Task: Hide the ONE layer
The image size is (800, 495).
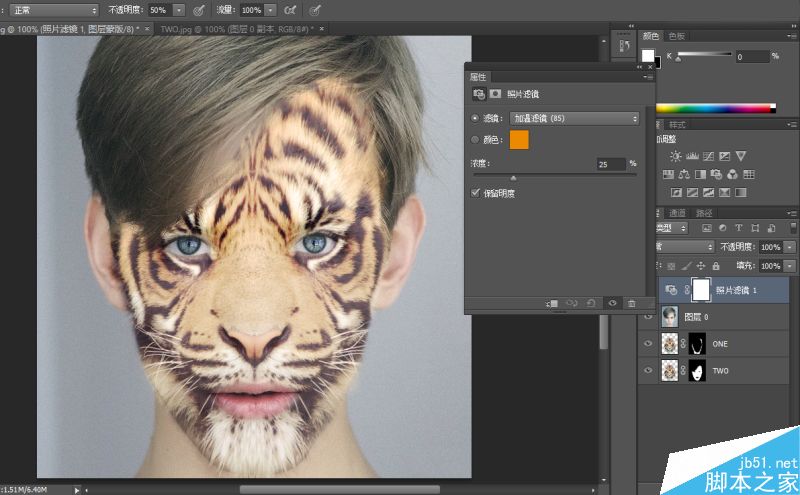Action: pyautogui.click(x=648, y=344)
